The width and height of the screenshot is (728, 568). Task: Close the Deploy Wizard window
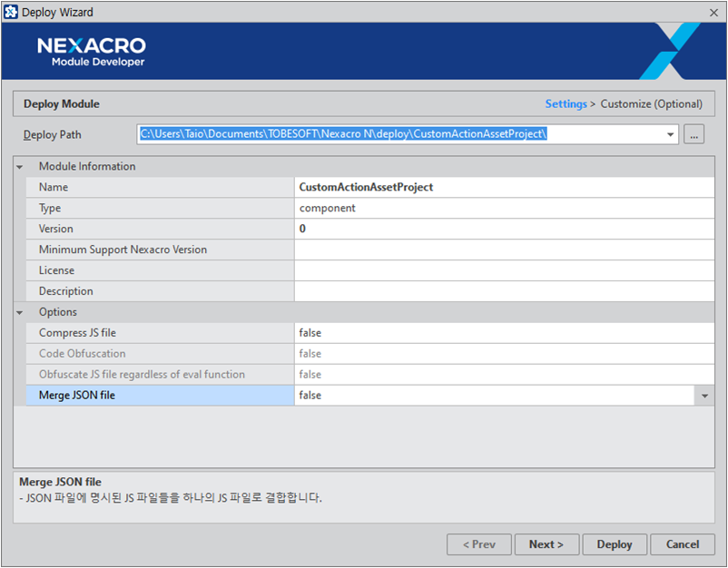tap(713, 12)
